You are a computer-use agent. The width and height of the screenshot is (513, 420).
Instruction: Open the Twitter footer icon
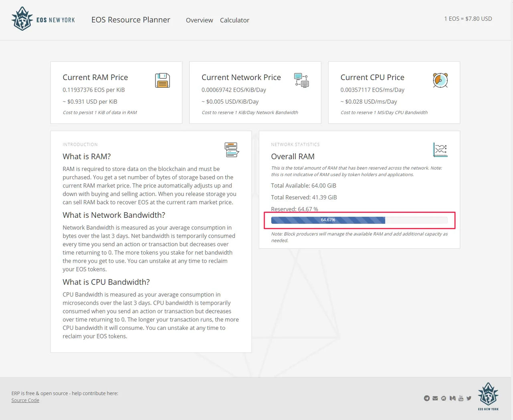[x=469, y=398]
